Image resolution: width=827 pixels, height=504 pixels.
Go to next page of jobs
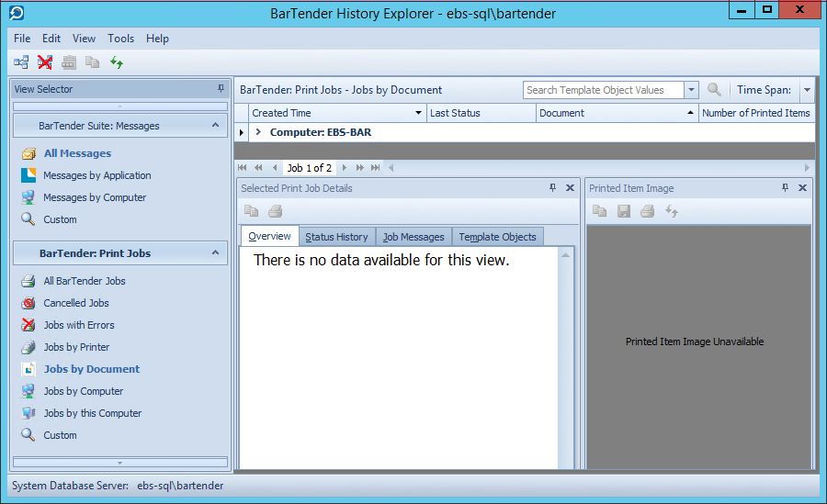[x=359, y=168]
